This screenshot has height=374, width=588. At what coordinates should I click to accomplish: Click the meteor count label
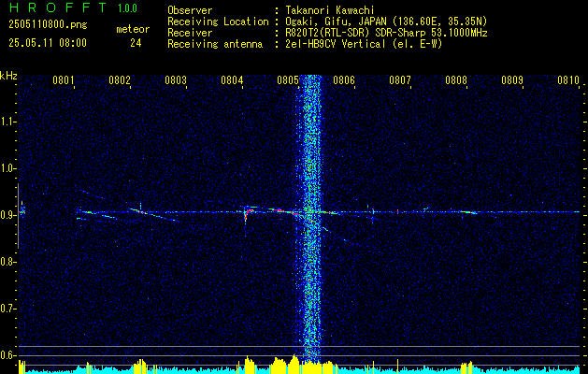tap(133, 29)
